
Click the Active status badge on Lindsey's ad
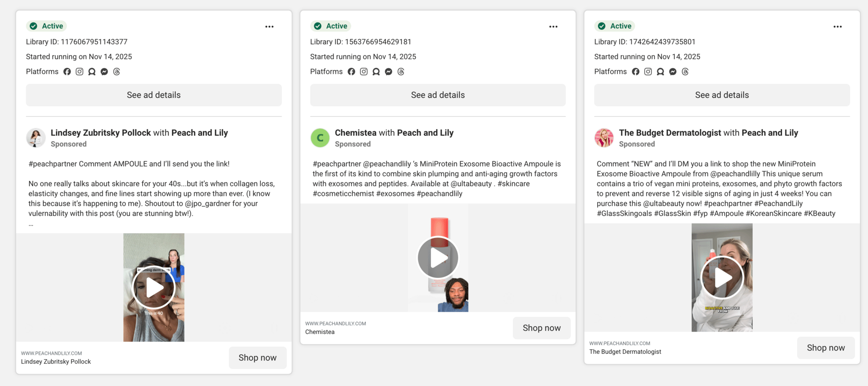tap(47, 26)
